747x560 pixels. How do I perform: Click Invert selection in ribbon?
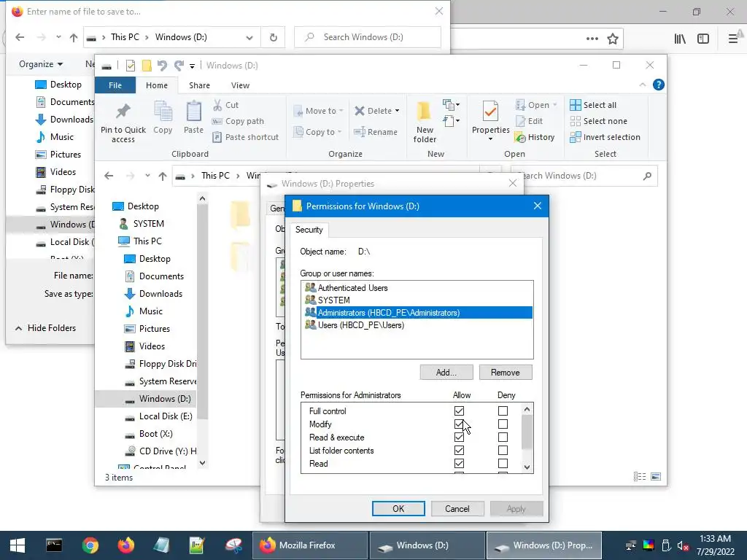click(x=605, y=137)
